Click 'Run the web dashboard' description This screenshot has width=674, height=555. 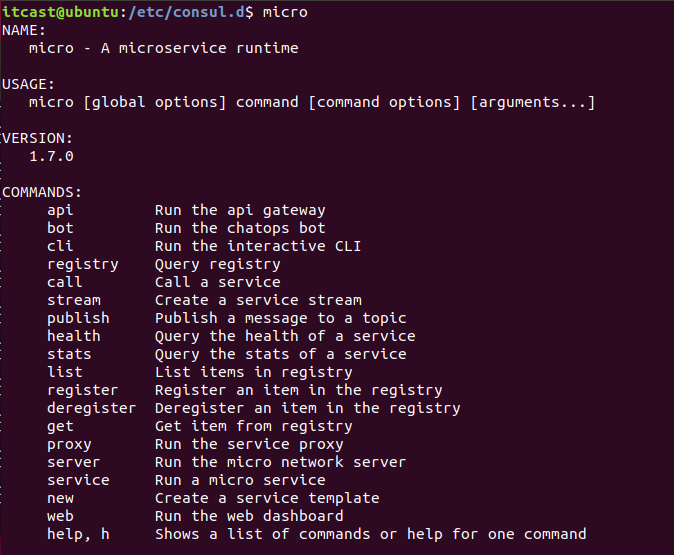(249, 516)
